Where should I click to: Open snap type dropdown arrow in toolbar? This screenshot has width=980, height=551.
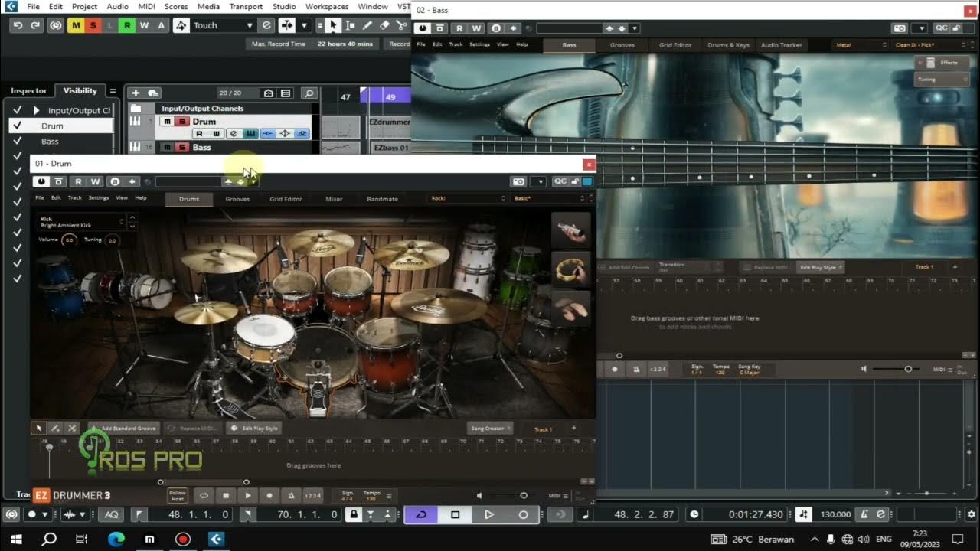304,25
